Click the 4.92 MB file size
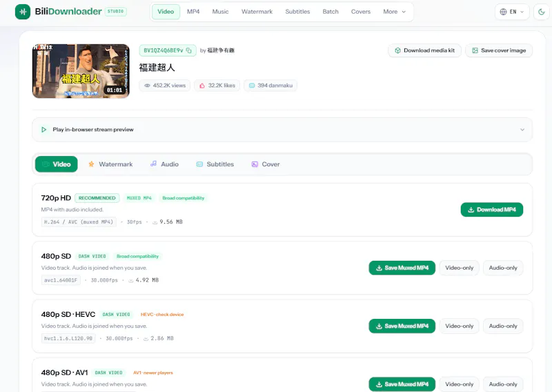Viewport: 552px width, 392px height. [147, 280]
